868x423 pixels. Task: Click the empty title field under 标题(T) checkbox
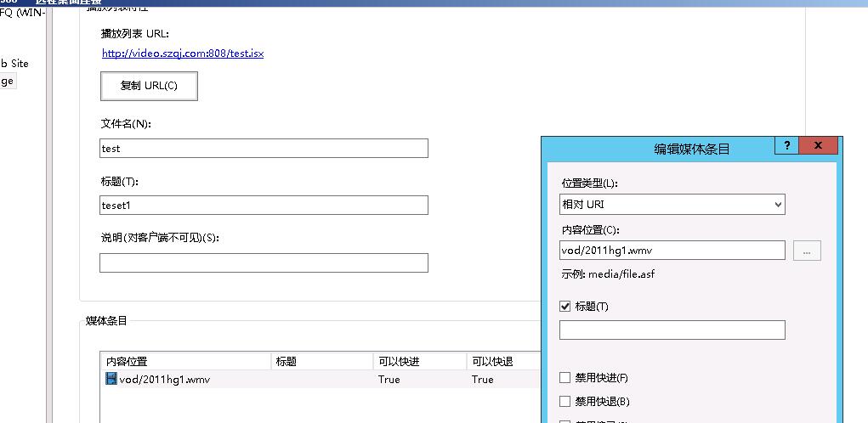coord(672,330)
